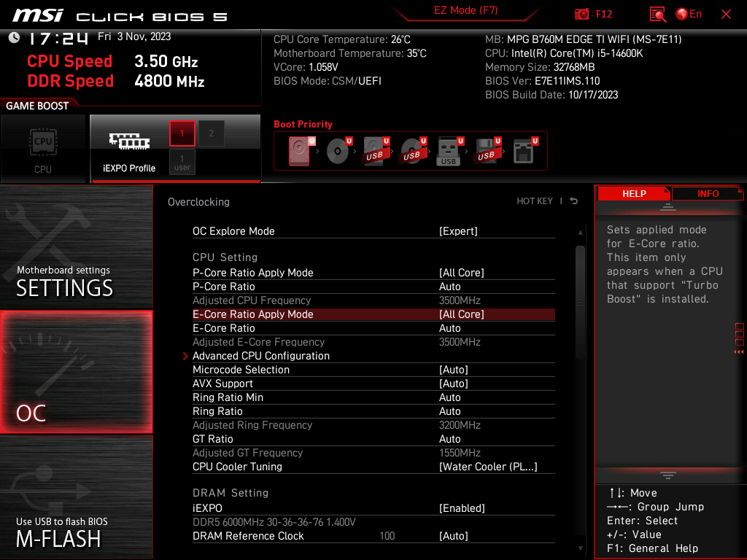Click the help panel bottom collapse handle
747x560 pixels.
[x=668, y=475]
